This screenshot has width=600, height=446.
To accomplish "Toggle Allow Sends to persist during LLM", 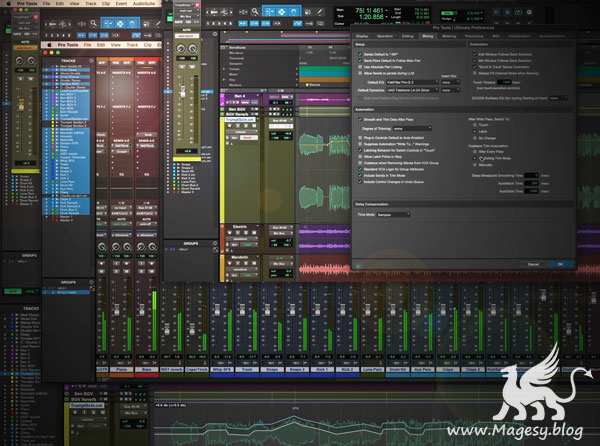I will 360,73.
